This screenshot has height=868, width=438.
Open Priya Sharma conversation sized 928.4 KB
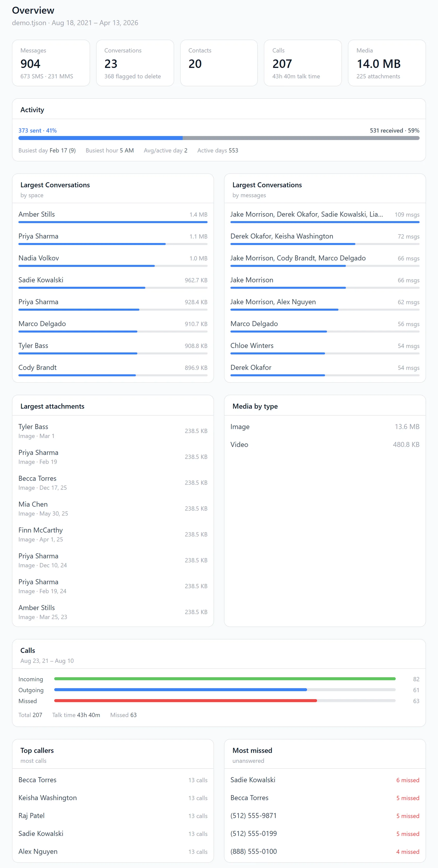113,304
